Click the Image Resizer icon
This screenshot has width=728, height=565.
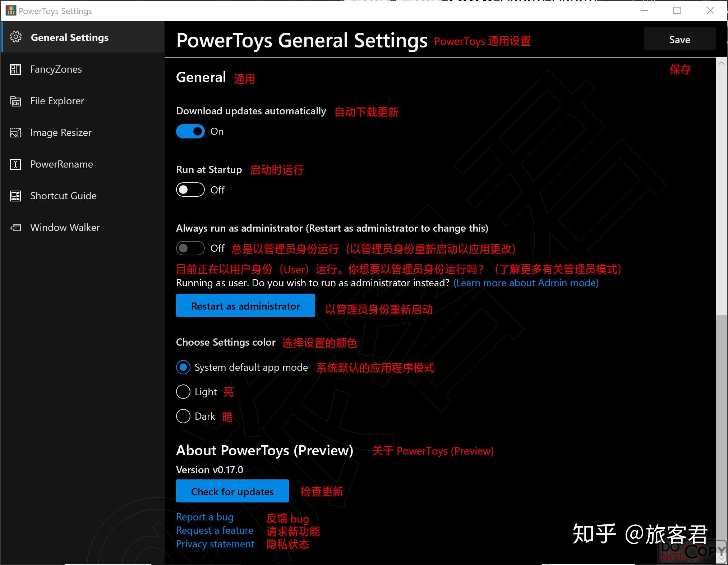pos(15,133)
